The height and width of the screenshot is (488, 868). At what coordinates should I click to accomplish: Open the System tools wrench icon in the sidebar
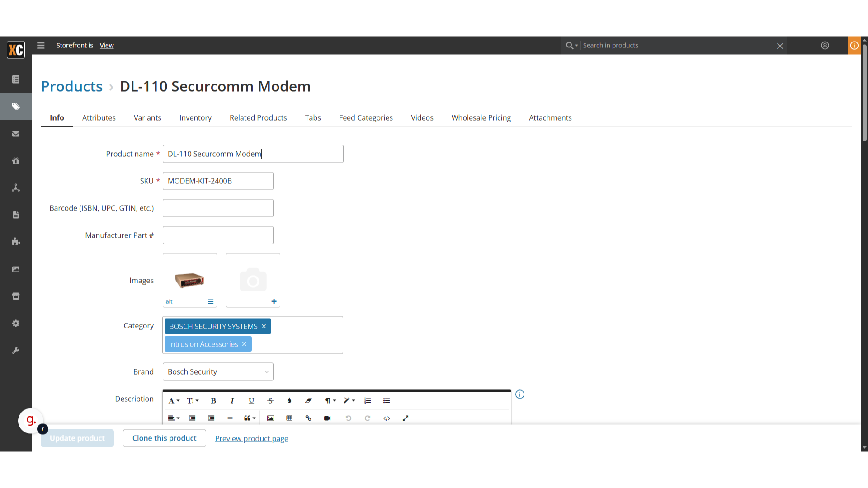tap(16, 351)
